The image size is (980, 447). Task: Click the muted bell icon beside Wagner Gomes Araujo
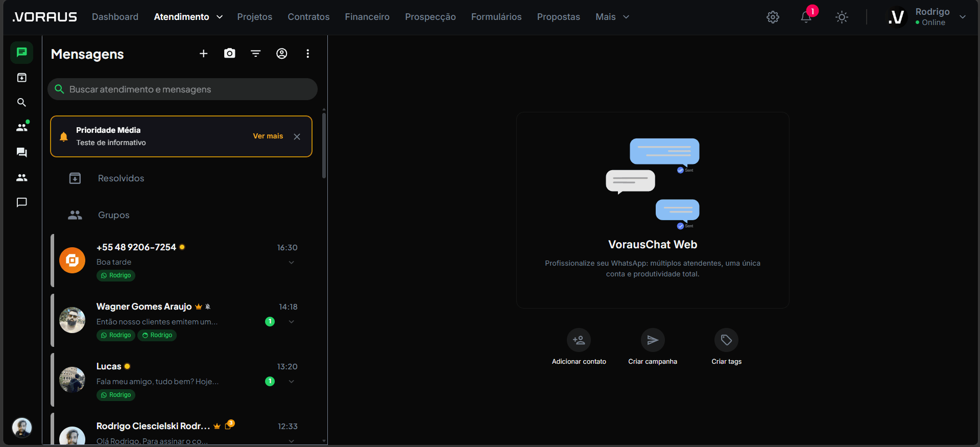tap(208, 307)
